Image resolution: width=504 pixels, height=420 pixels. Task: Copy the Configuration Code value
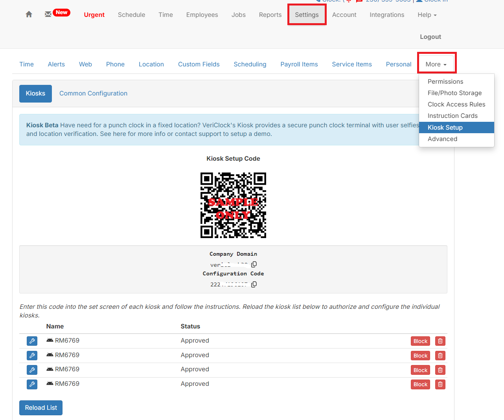tap(254, 284)
